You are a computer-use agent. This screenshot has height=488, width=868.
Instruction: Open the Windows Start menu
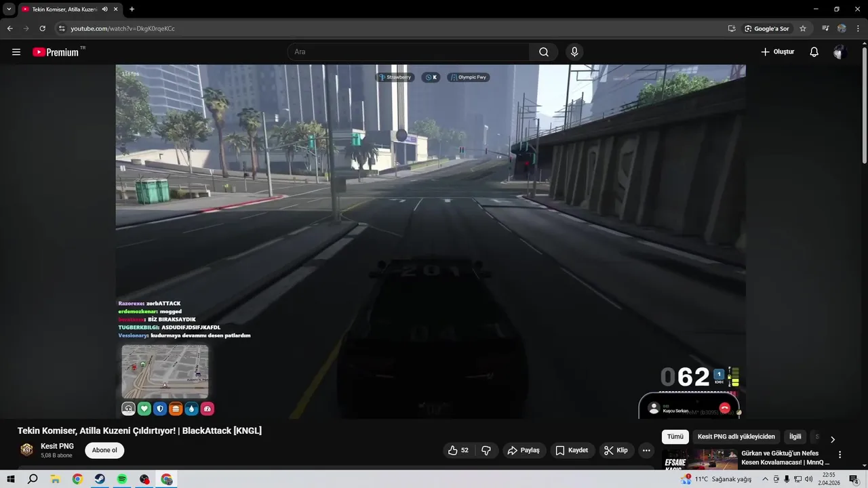pos(10,479)
